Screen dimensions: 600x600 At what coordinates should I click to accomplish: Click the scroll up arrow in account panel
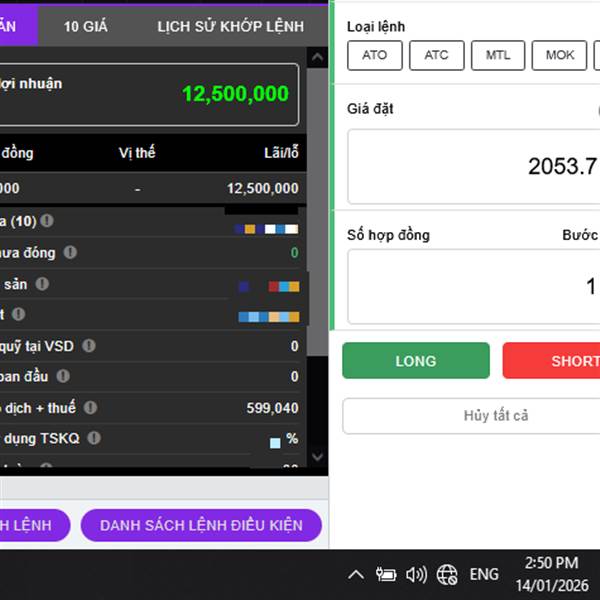coord(317,57)
